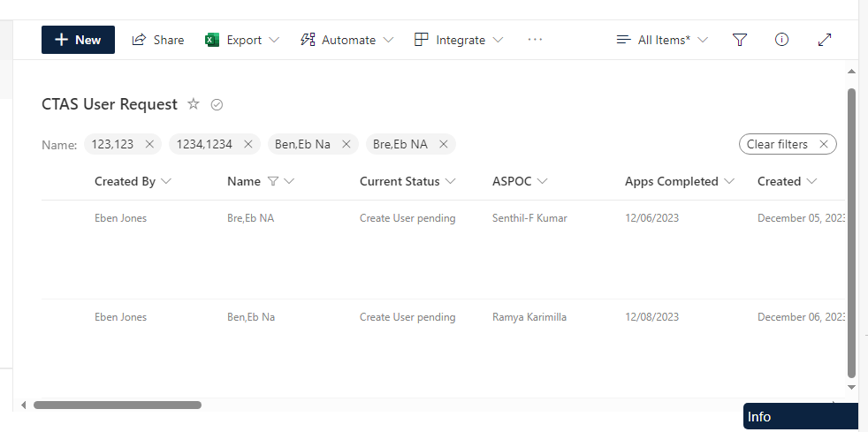Open the Export dropdown menu

pyautogui.click(x=242, y=40)
